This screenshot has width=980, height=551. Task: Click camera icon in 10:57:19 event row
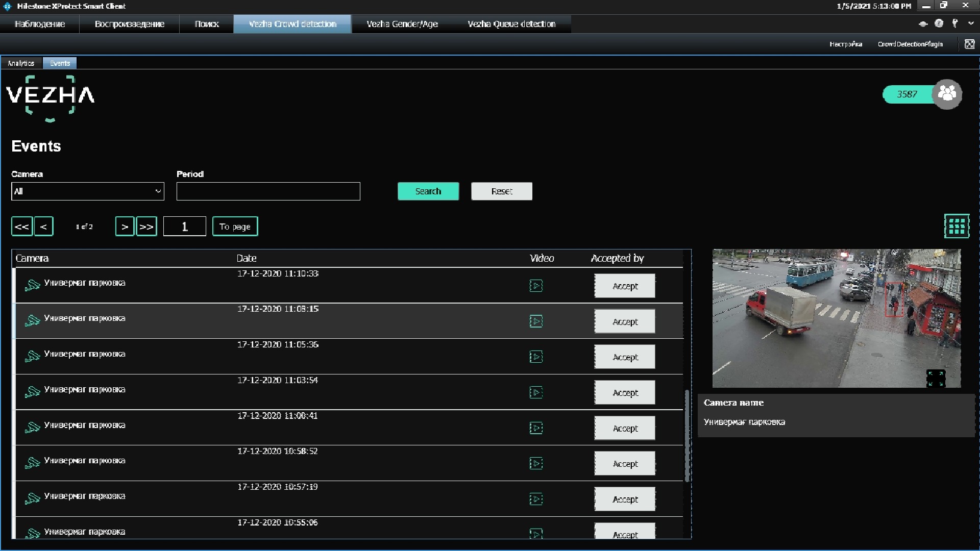tap(32, 498)
